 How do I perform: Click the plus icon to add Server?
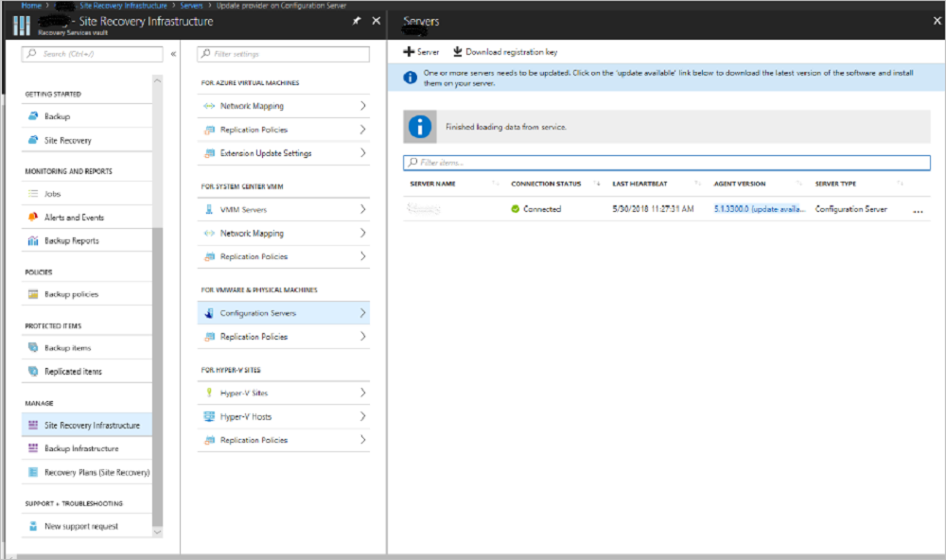click(x=409, y=52)
